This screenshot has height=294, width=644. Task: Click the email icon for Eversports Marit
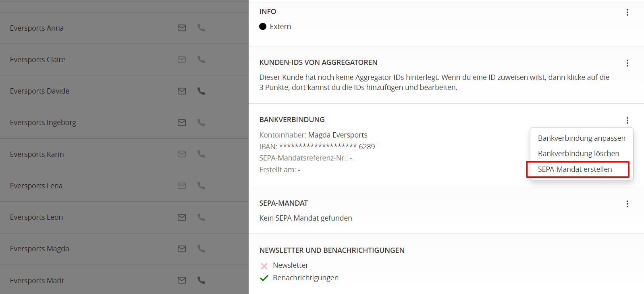tap(182, 280)
